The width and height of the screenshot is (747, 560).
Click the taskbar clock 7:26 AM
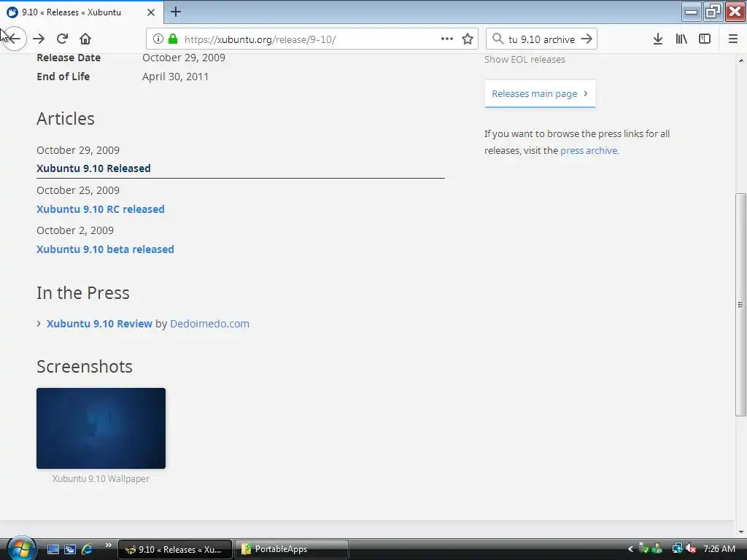[719, 549]
